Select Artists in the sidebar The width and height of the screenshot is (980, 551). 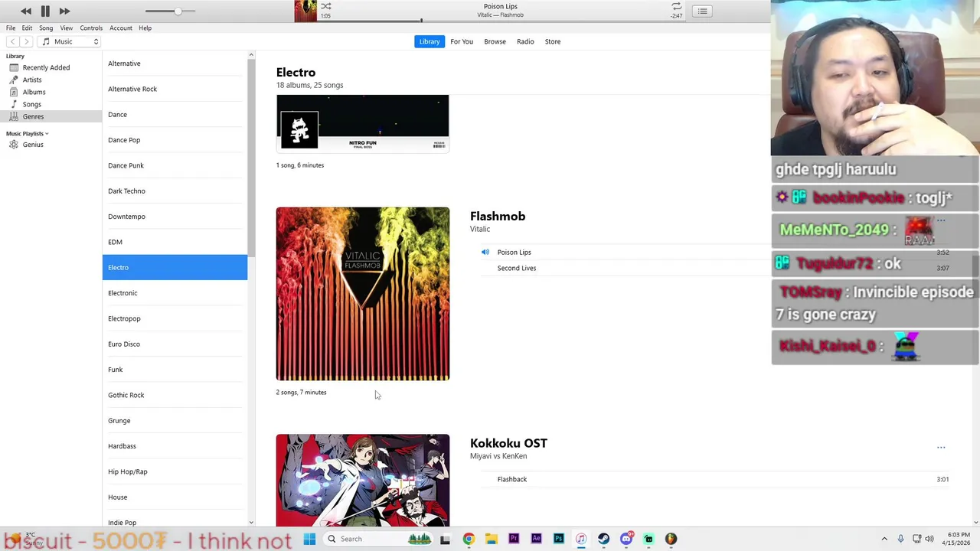(51, 80)
